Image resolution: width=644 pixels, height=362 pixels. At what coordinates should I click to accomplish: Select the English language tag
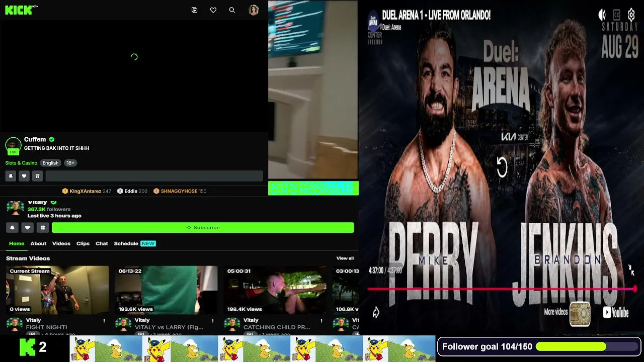50,163
